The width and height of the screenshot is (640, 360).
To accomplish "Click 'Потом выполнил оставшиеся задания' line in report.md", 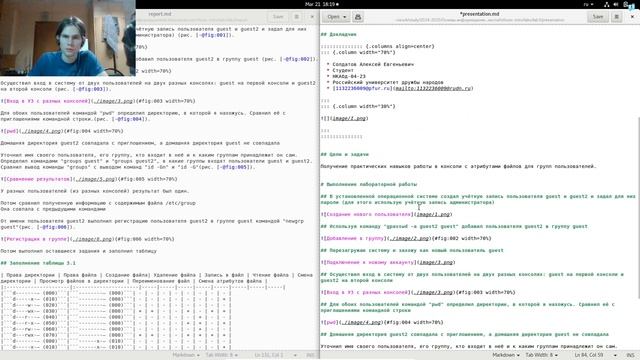I will [79, 251].
